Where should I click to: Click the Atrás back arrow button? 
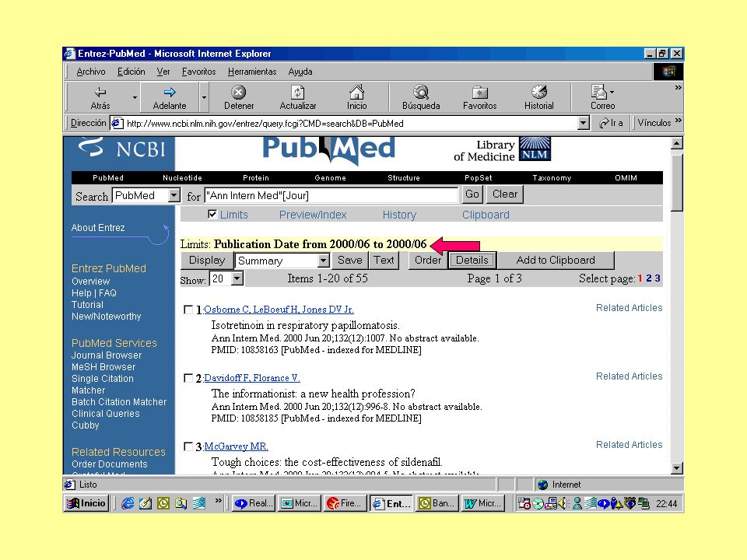[x=100, y=98]
